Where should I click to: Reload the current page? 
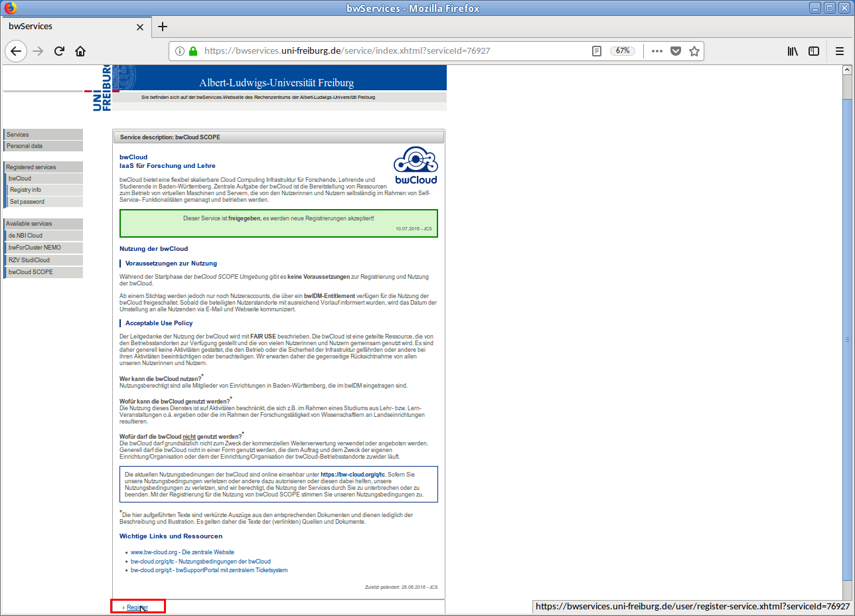59,51
